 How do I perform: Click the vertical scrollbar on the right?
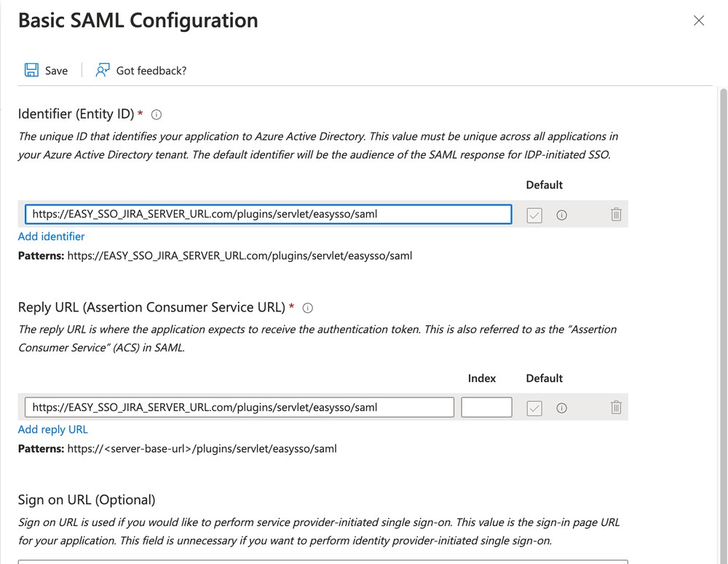point(724,325)
